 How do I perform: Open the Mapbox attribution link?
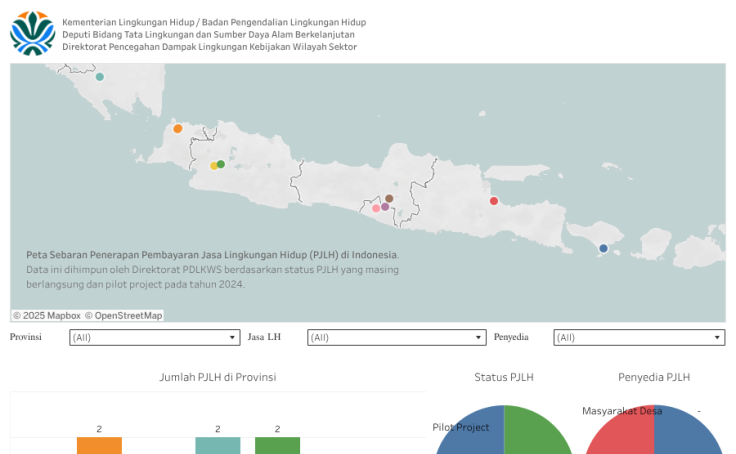[x=47, y=315]
